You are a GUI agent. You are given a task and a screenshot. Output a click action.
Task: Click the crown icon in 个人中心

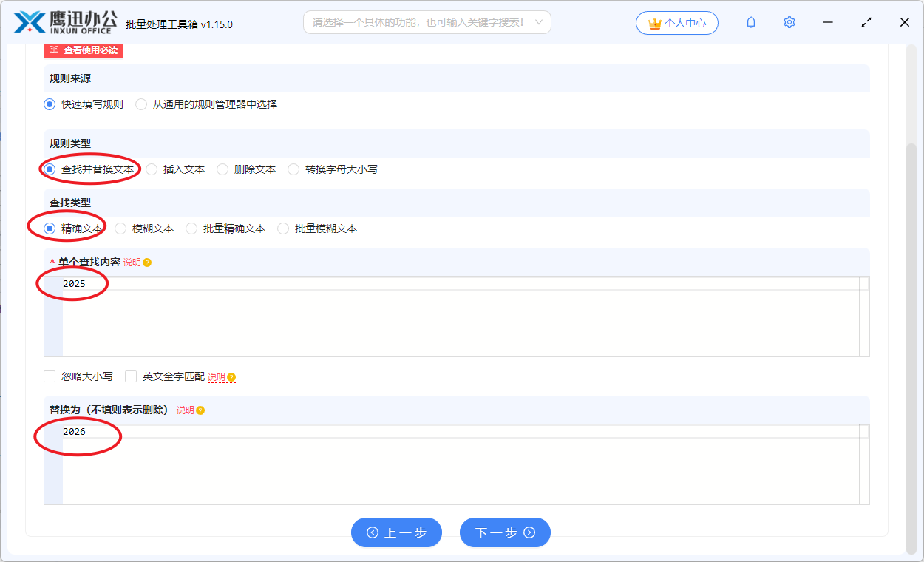pos(654,22)
